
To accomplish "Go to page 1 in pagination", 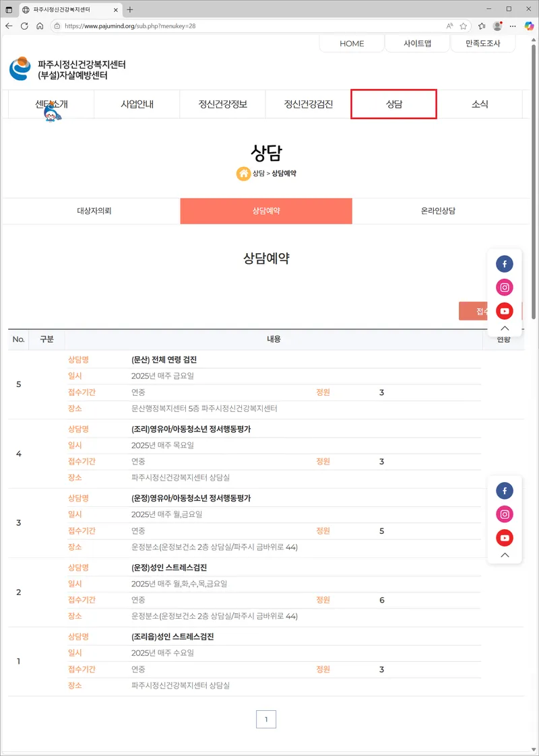I will pos(266,720).
